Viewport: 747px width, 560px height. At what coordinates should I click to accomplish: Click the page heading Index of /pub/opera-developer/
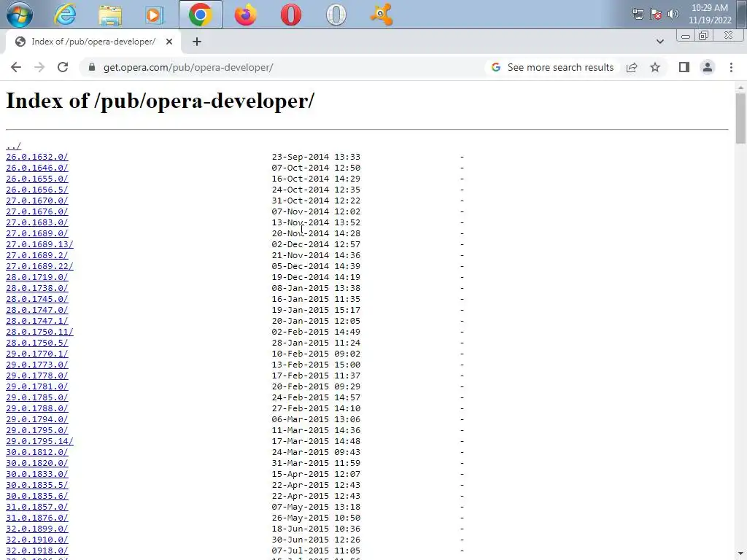(160, 101)
